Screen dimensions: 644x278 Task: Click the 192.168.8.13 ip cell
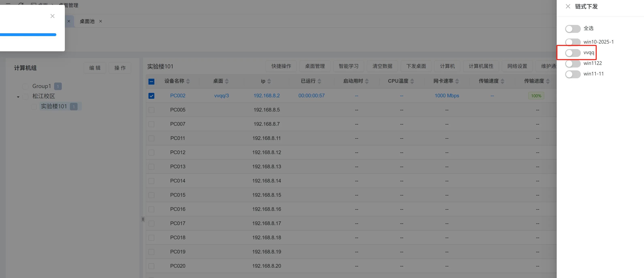tap(267, 167)
